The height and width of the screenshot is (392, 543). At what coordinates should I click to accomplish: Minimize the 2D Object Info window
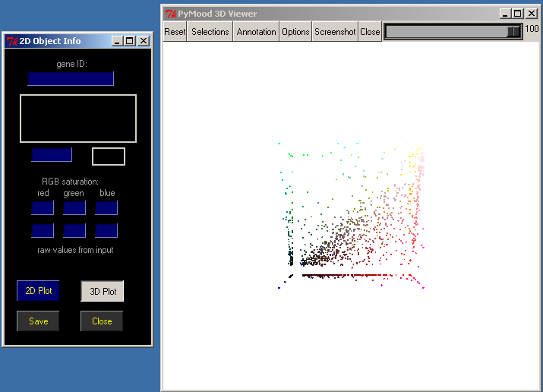coord(117,41)
